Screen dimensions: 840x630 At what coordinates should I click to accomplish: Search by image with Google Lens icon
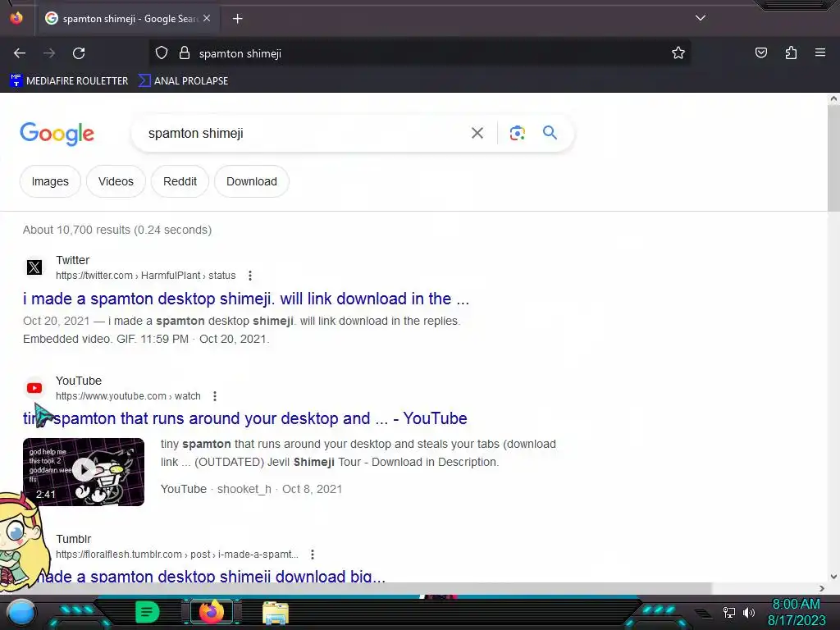(517, 133)
